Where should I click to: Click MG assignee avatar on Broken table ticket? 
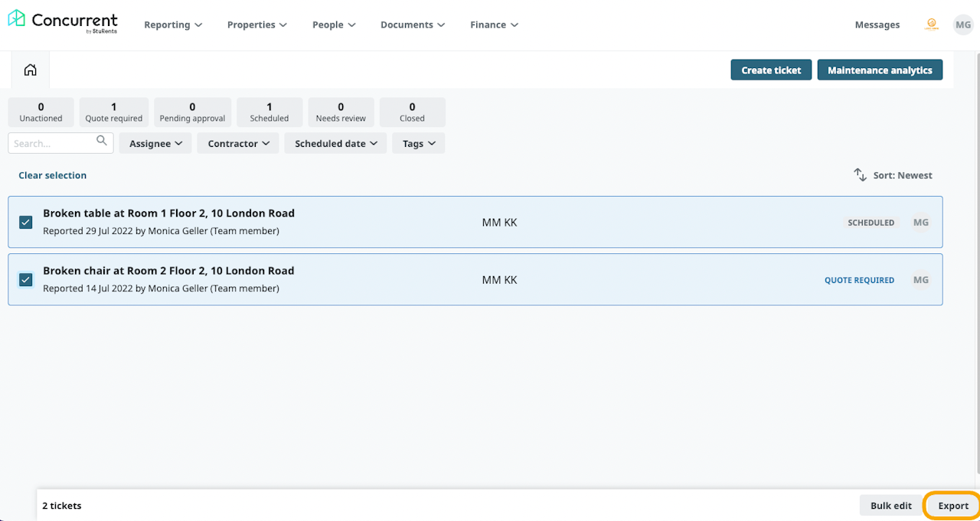coord(921,223)
